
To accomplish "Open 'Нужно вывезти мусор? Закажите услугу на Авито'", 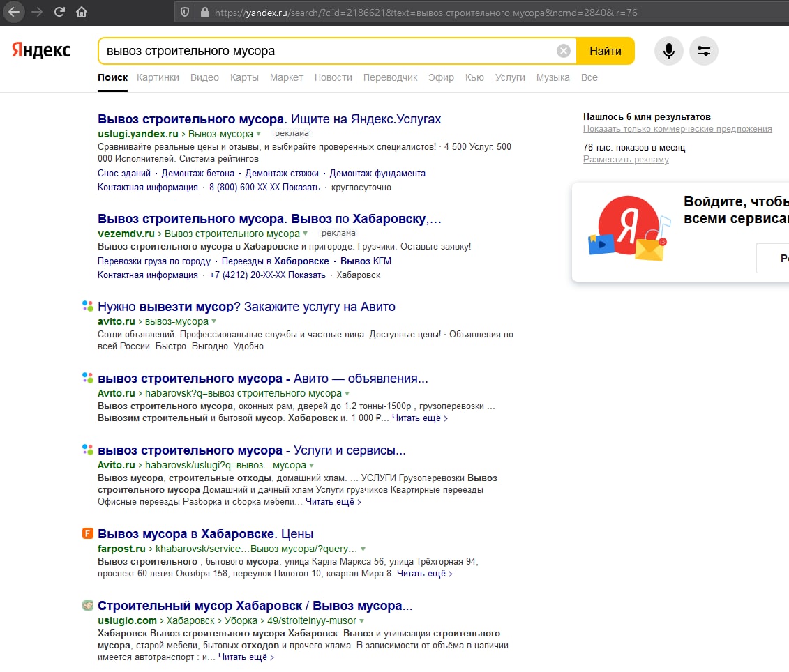I will pos(246,306).
